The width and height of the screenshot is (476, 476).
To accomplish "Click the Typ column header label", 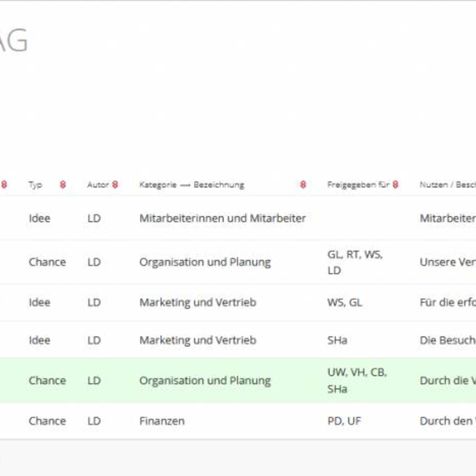I will click(35, 185).
